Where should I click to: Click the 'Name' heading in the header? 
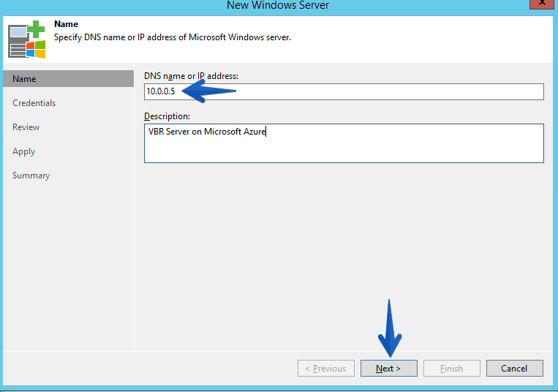point(67,24)
